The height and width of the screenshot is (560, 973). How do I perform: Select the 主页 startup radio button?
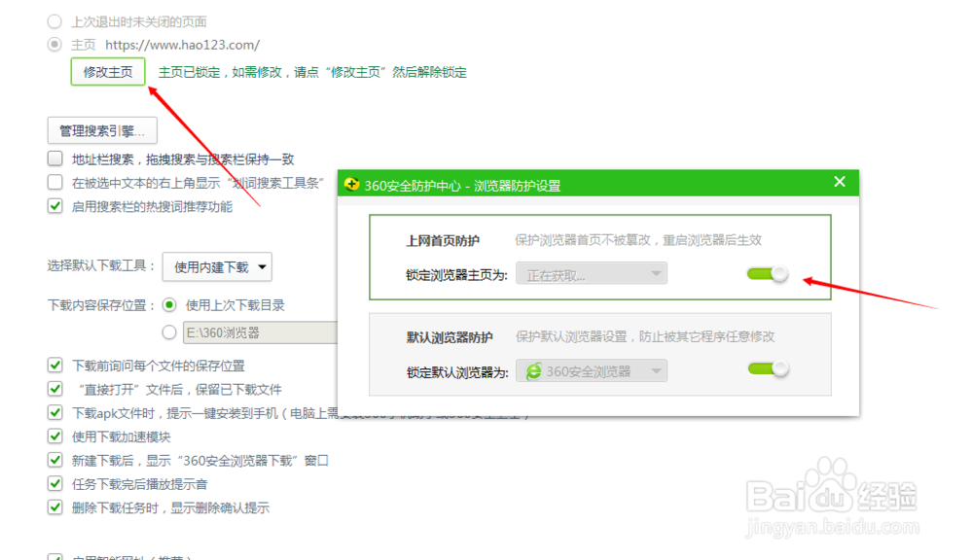[54, 45]
